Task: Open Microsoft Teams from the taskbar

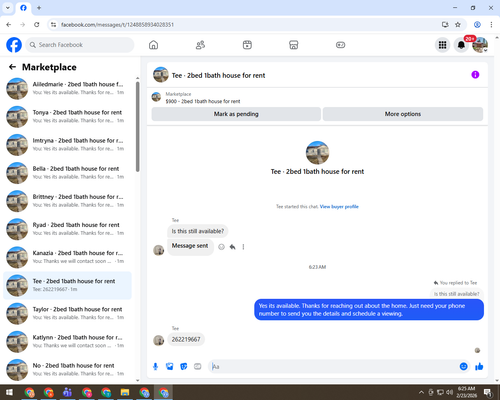Action: pos(67,392)
